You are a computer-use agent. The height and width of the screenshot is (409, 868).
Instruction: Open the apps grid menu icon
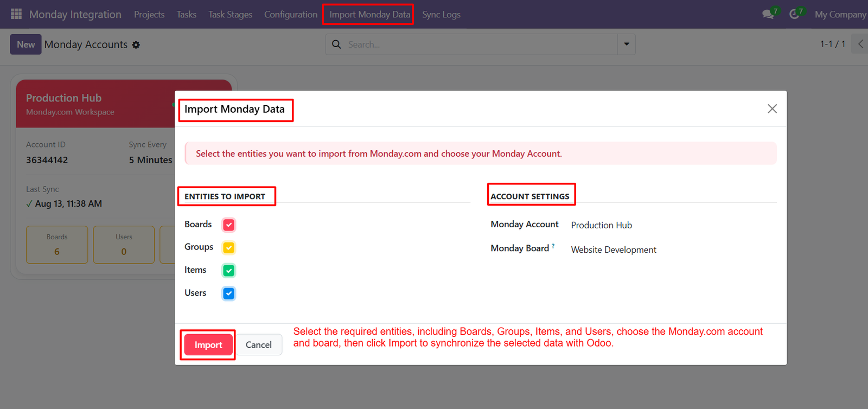pyautogui.click(x=16, y=14)
